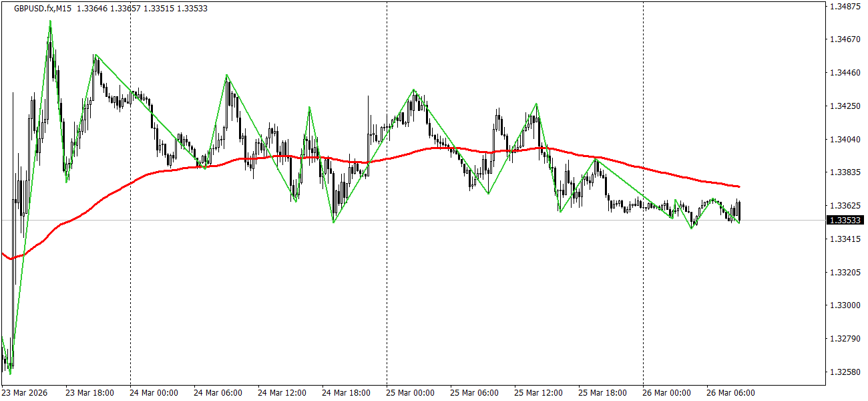Screen dimensions: 868x401
Task: Click the 24 Mar 00:00 time label
Action: pyautogui.click(x=154, y=393)
